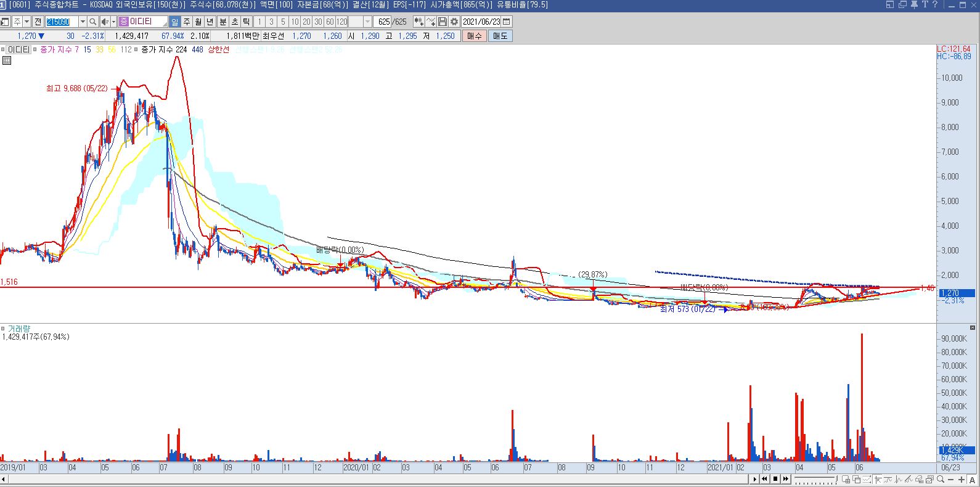Click the speaker sound icon in toolbar
Viewport: 980px width, 487px height.
tap(105, 22)
